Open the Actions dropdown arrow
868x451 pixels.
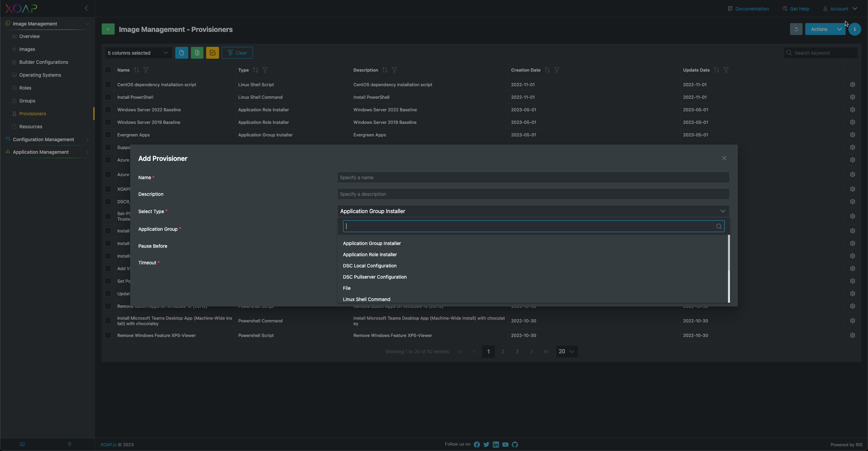point(839,29)
